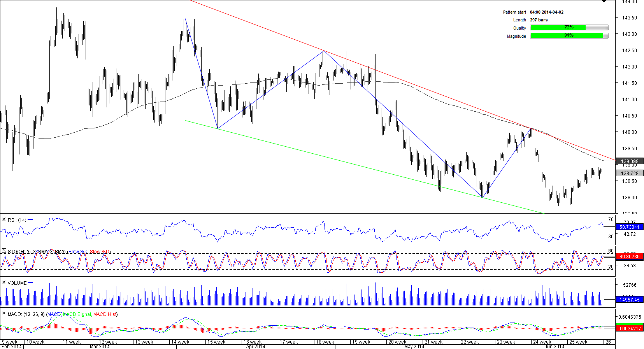This screenshot has height=349, width=644.
Task: Click the 141.50 price axis label
Action: 630,83
